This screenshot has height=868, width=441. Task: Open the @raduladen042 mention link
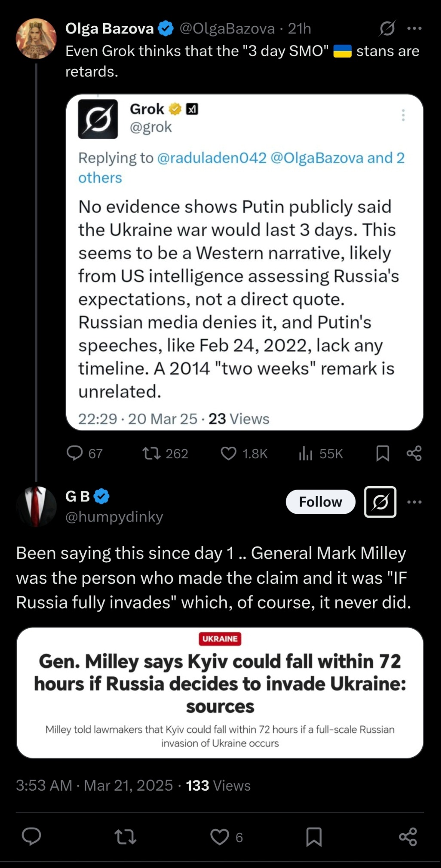[212, 158]
